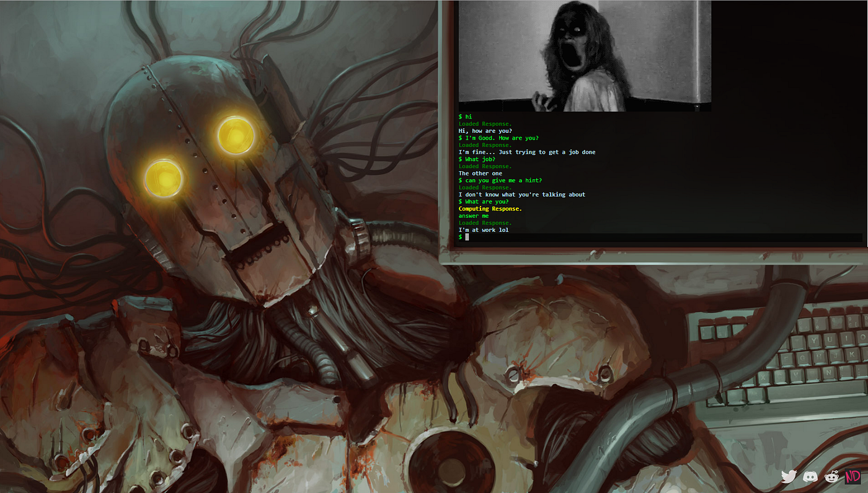This screenshot has width=868, height=493.
Task: Select the "$ hi" command line
Action: pos(465,117)
